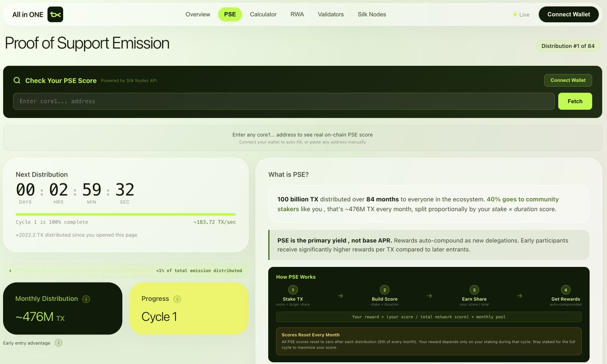Click Connect Wallet in the PSE score panel

(x=568, y=80)
